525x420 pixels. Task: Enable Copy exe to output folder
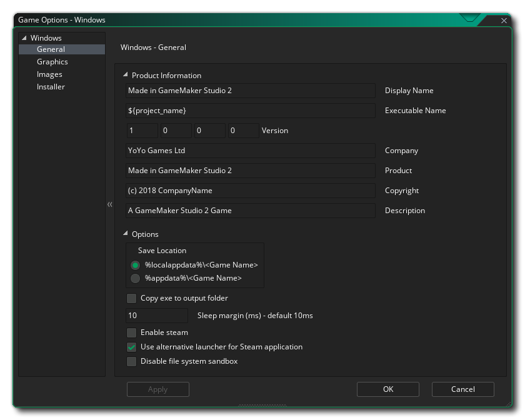(131, 298)
